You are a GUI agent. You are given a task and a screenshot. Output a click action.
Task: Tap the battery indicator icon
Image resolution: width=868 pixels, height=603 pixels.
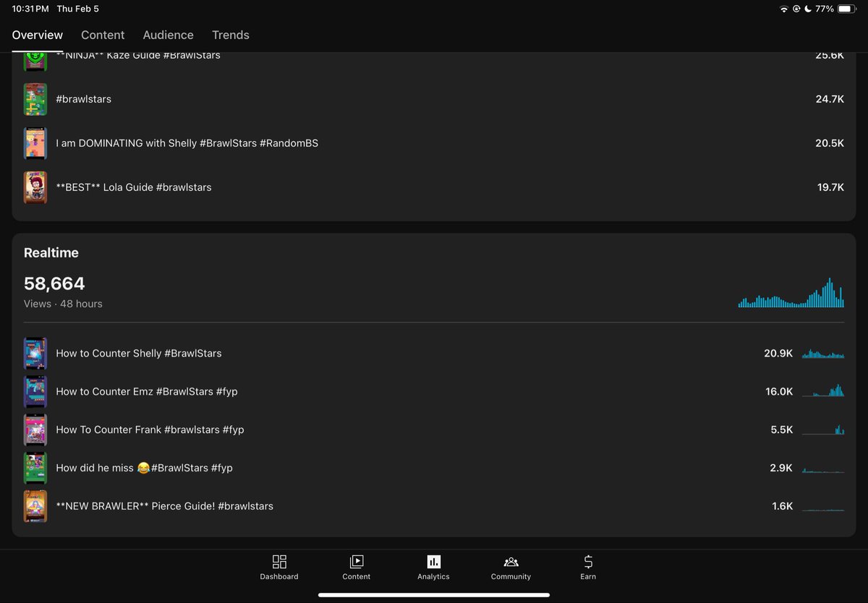click(848, 9)
